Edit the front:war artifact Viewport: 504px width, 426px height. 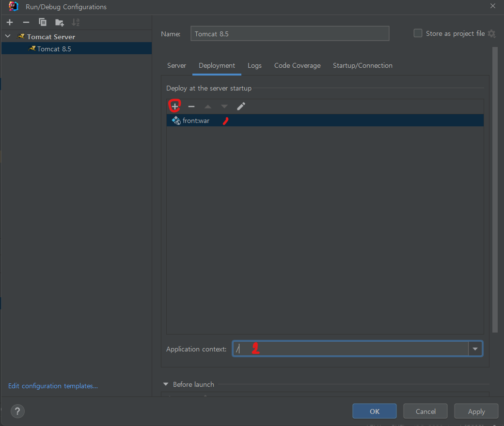241,106
